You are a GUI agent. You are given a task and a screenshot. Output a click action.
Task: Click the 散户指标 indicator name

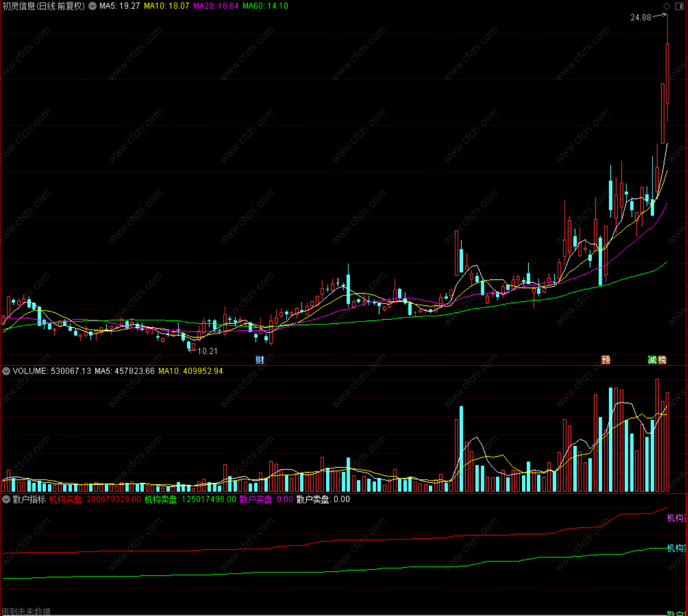click(x=29, y=499)
